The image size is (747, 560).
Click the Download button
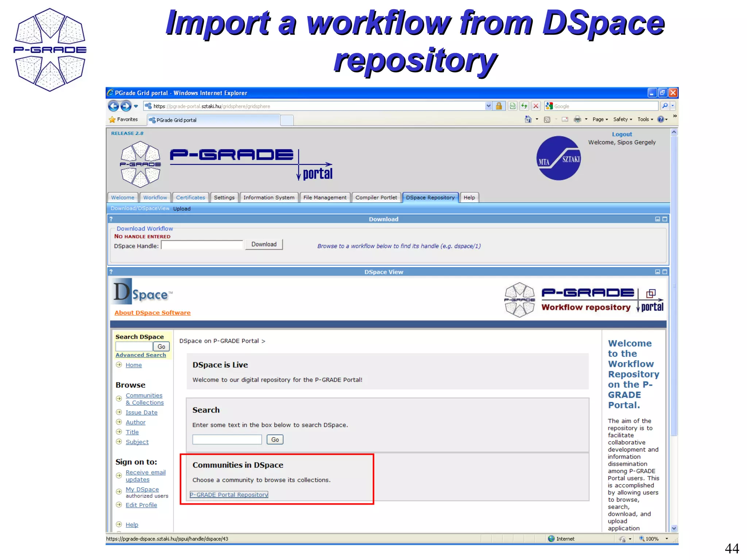point(264,244)
